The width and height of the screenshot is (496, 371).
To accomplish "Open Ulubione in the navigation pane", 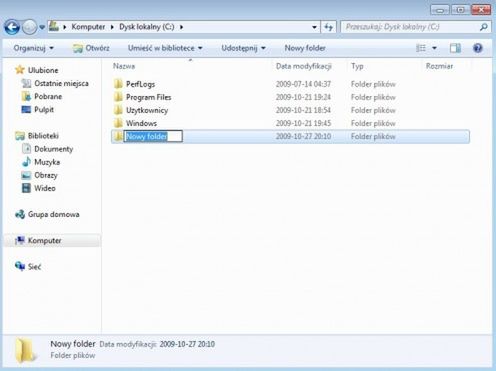I will coord(43,70).
